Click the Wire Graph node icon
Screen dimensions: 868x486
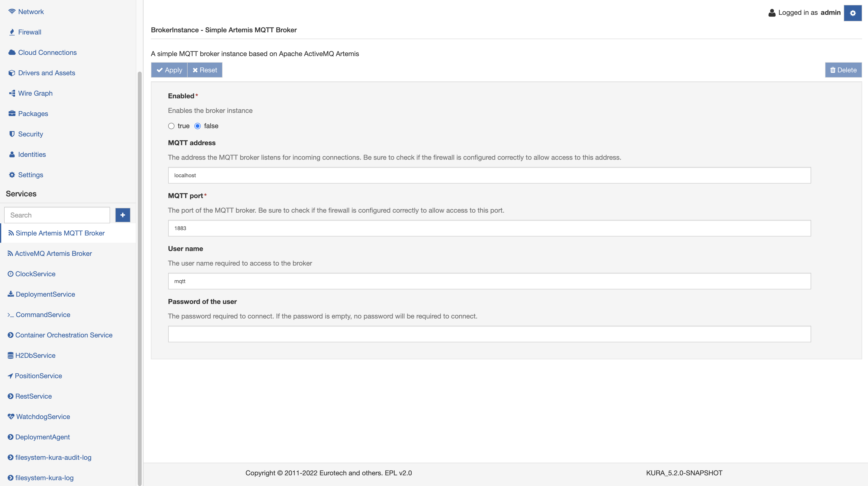coord(12,93)
